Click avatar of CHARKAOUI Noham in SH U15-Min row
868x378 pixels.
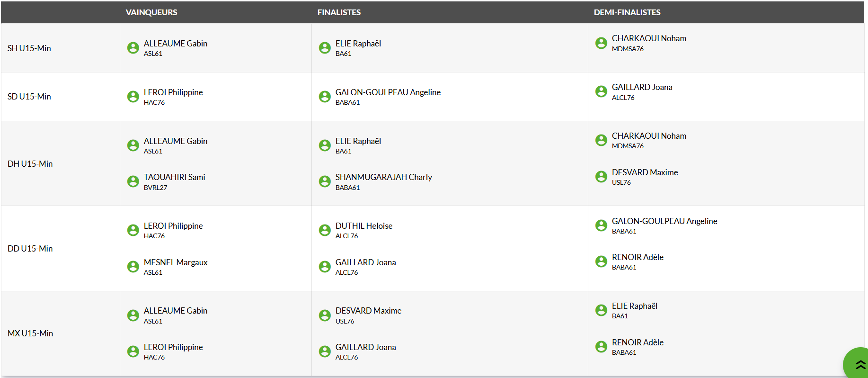601,43
